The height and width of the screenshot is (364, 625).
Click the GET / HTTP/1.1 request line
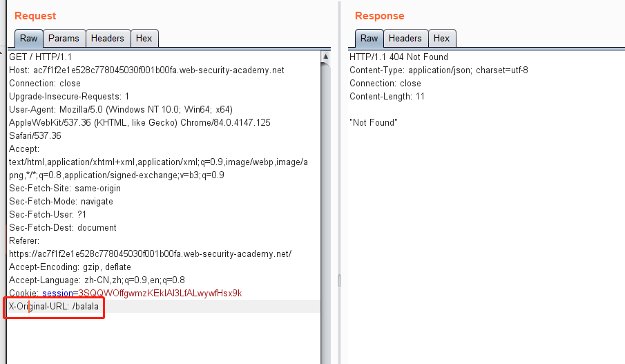tap(40, 57)
